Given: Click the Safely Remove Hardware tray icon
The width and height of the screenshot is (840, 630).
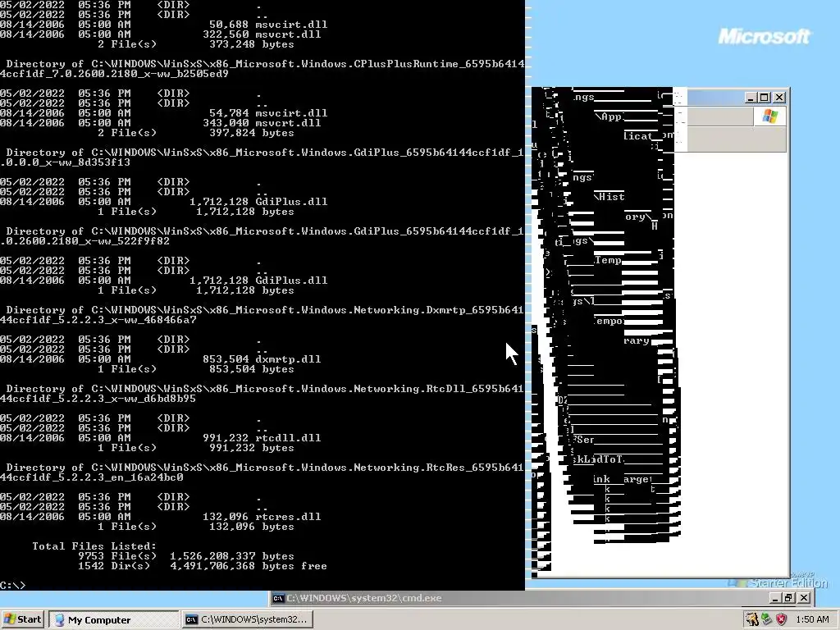Looking at the screenshot, I should (x=767, y=620).
